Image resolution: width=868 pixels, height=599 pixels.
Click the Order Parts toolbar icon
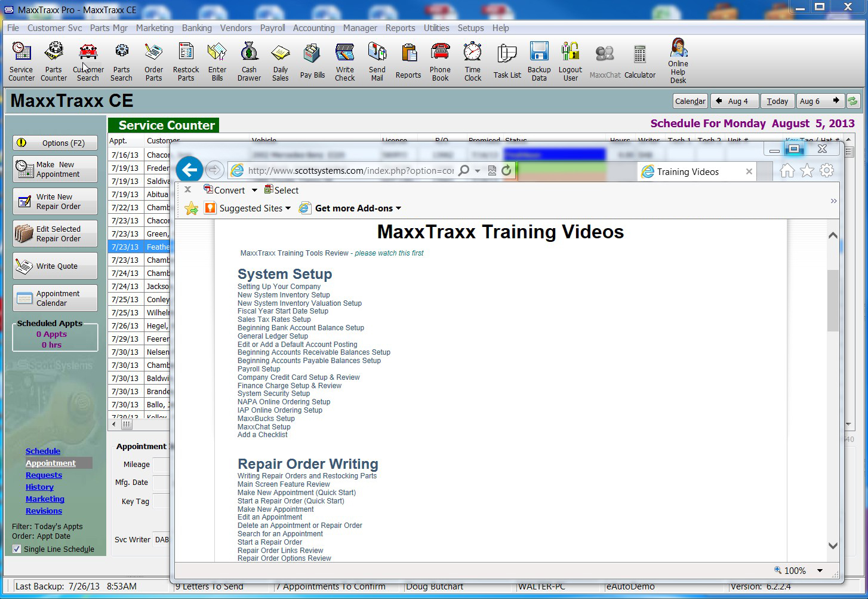coord(153,61)
